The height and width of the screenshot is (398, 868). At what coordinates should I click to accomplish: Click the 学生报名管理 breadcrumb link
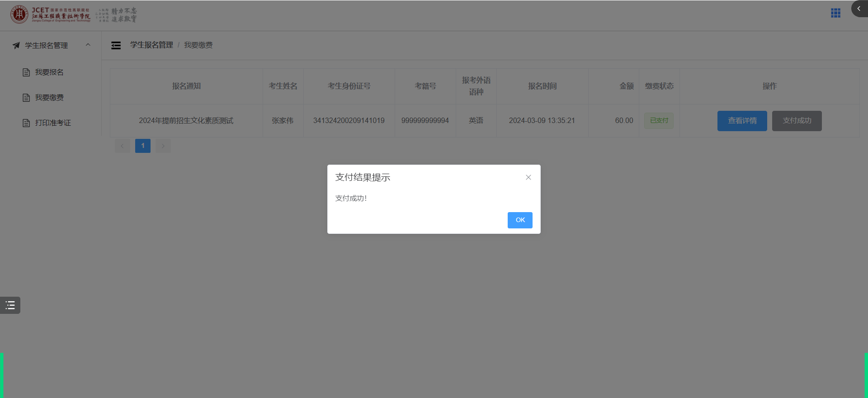151,45
